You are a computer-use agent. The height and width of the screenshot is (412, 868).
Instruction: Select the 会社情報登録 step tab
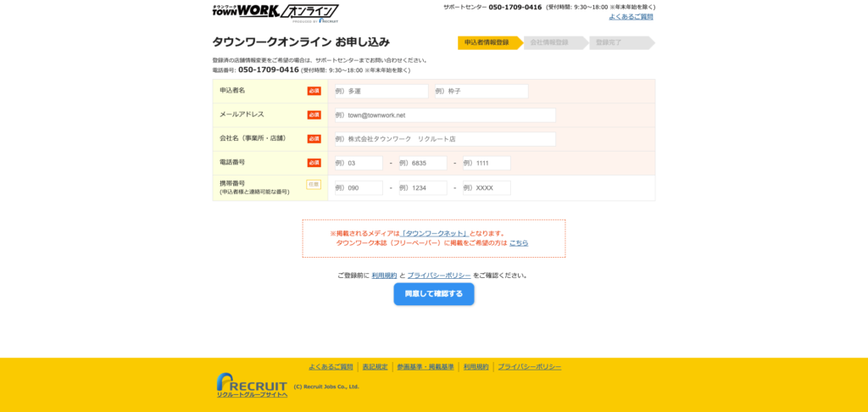click(x=556, y=42)
